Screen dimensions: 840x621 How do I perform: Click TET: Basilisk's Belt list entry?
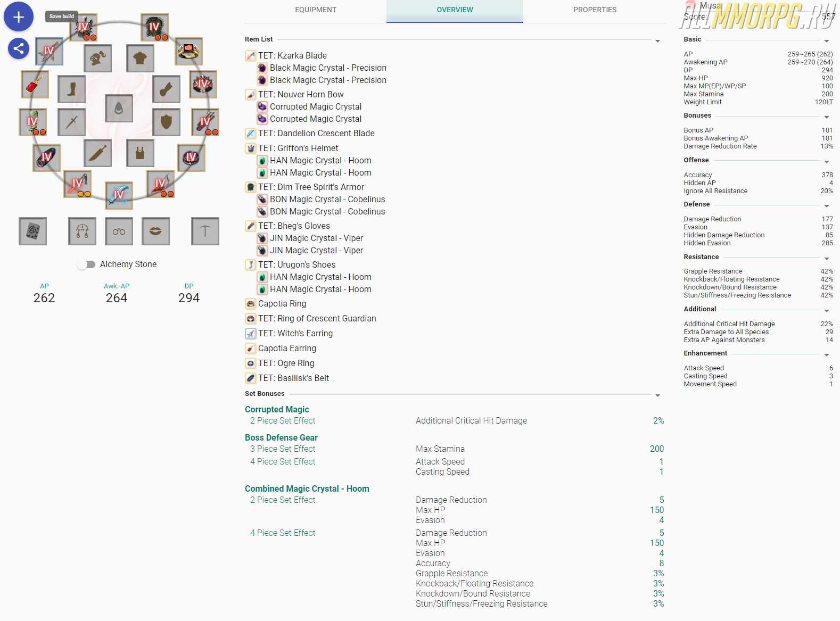coord(293,378)
